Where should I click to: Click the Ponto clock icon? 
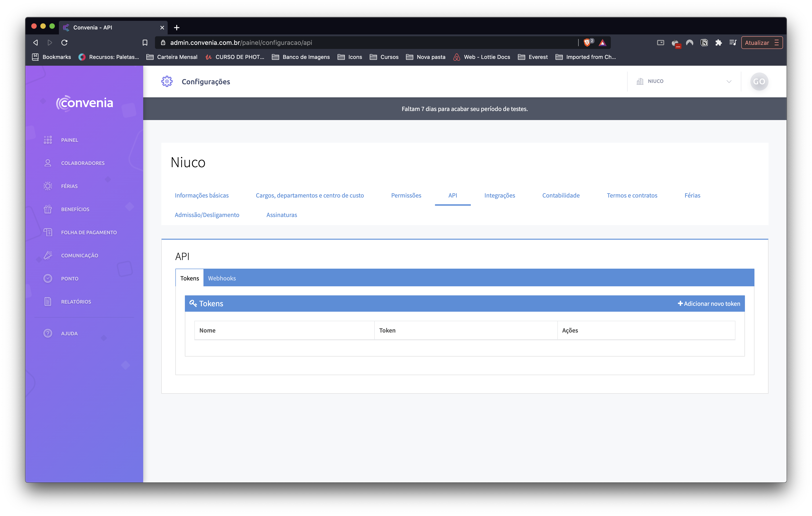click(x=48, y=278)
